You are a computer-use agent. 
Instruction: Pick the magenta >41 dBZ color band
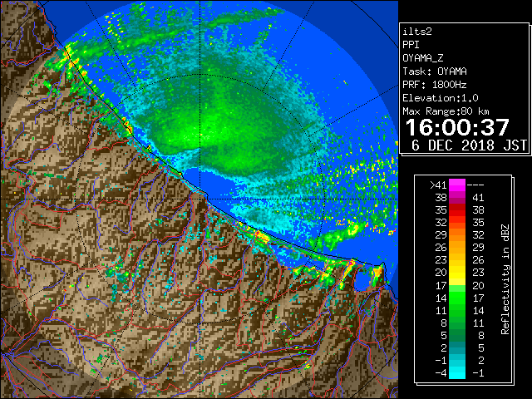coord(456,185)
